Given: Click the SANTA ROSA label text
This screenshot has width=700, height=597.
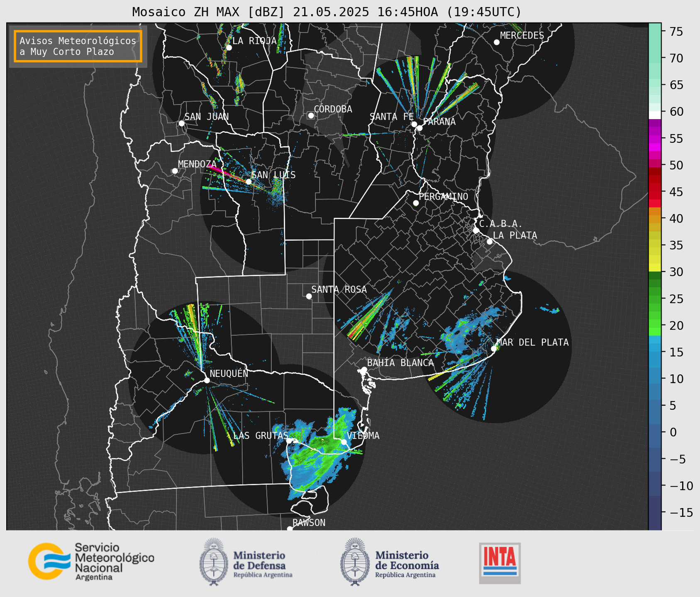Looking at the screenshot, I should coord(339,289).
